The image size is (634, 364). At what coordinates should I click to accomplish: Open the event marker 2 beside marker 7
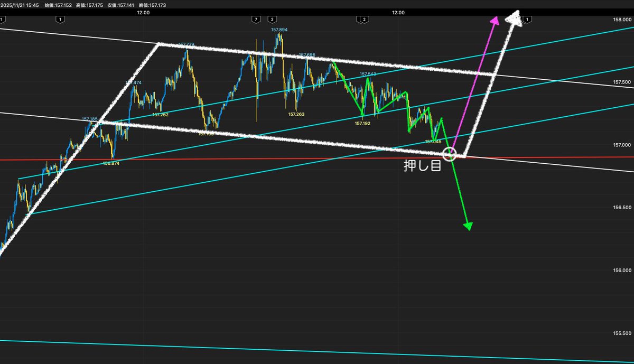click(x=271, y=20)
